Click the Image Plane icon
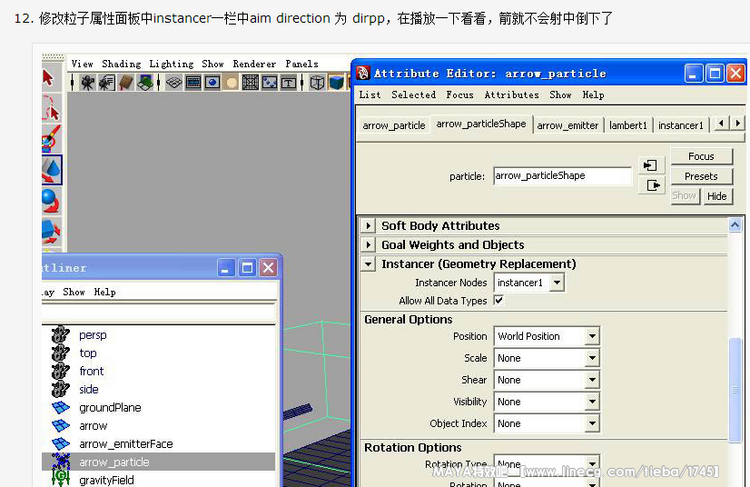This screenshot has width=750, height=487. [x=145, y=83]
